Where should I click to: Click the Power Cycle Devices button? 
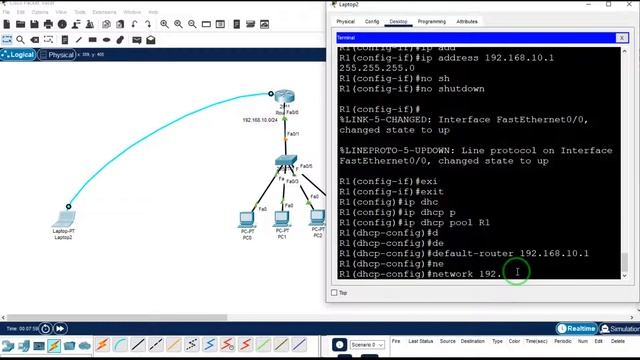pos(46,329)
